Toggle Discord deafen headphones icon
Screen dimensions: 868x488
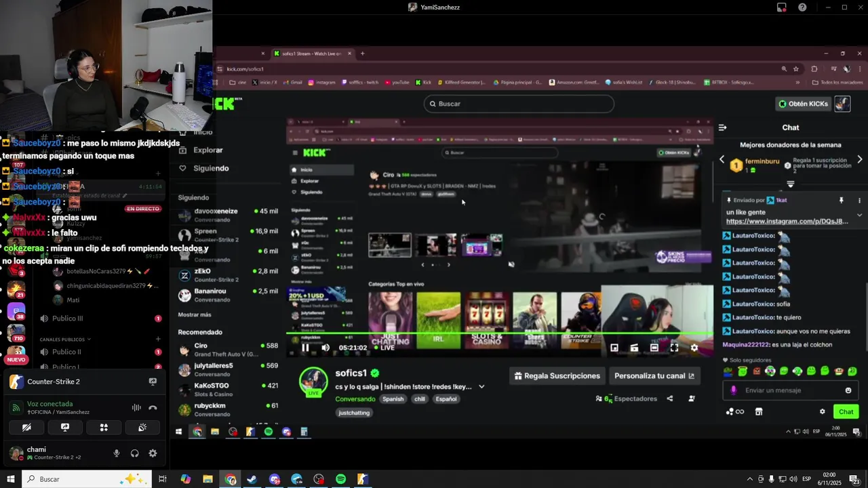coord(134,453)
